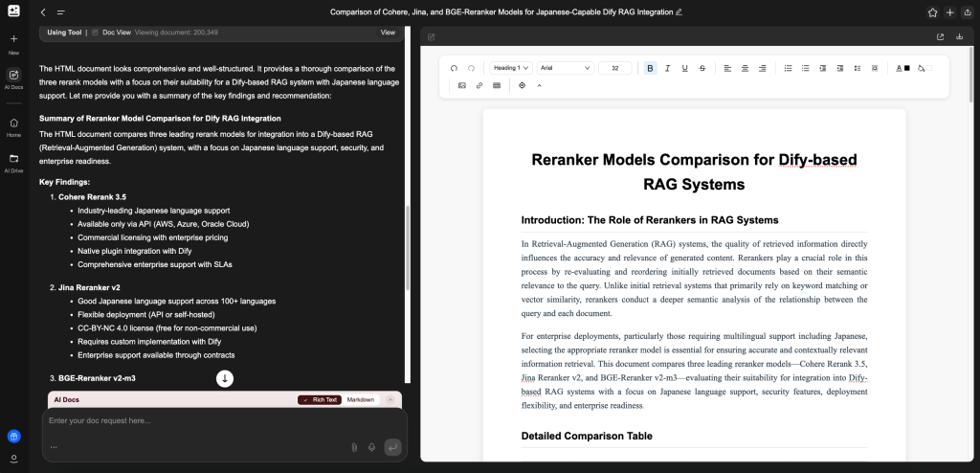980x473 pixels.
Task: Click the app logo in sidebar
Action: coord(13,11)
